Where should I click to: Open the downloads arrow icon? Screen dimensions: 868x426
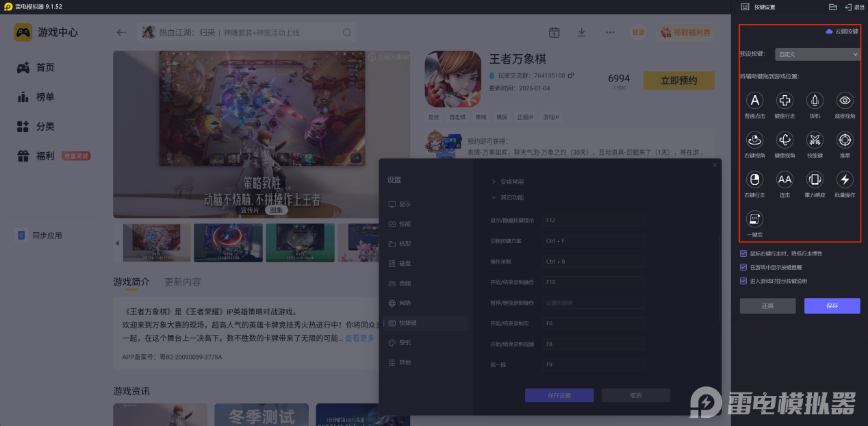(x=582, y=32)
